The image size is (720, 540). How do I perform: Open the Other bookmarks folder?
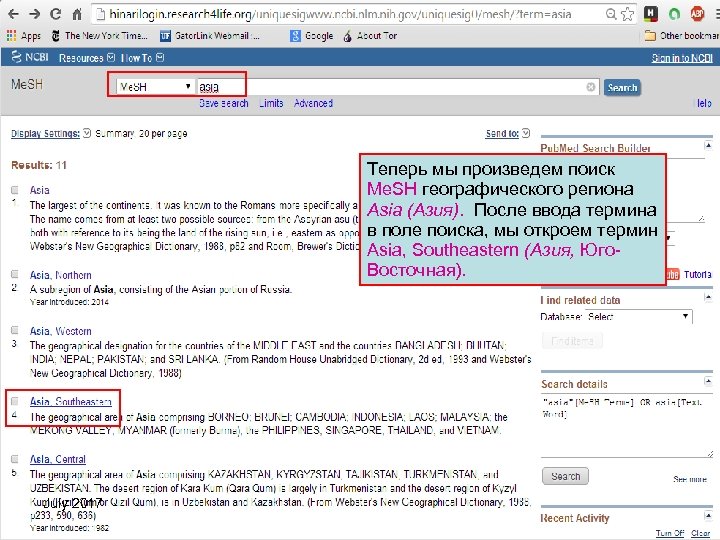[682, 36]
